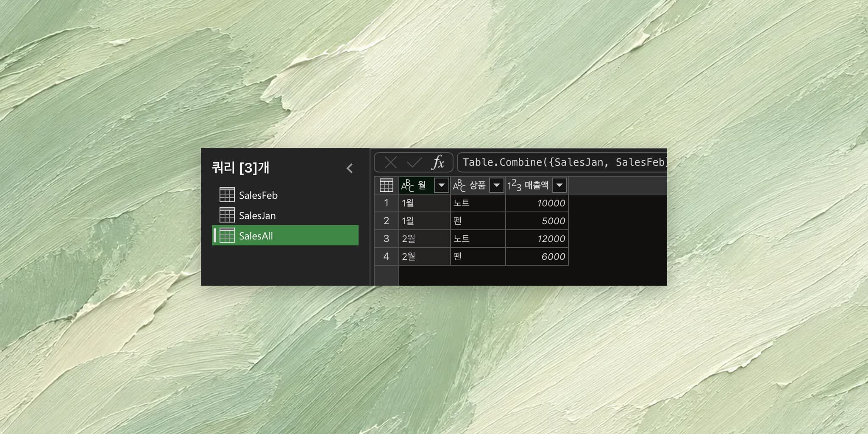This screenshot has width=868, height=434.
Task: Open the 월 column filter dropdown
Action: pyautogui.click(x=441, y=185)
